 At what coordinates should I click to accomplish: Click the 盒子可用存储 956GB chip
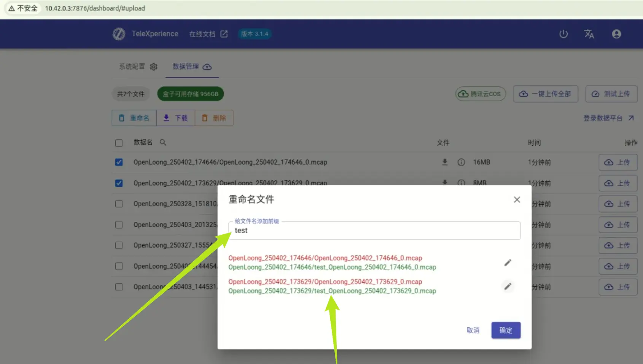pos(190,94)
